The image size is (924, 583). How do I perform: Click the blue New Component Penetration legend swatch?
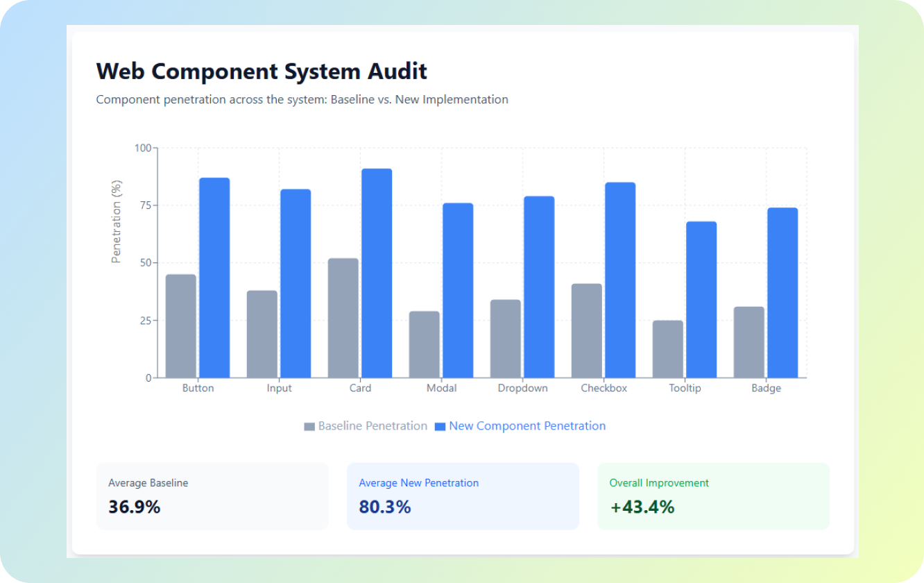[440, 427]
